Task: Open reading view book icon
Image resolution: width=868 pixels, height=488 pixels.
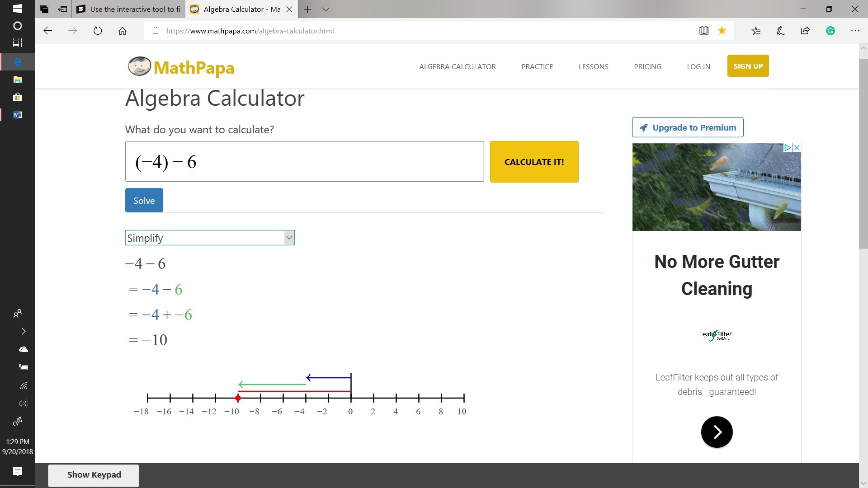Action: tap(703, 31)
